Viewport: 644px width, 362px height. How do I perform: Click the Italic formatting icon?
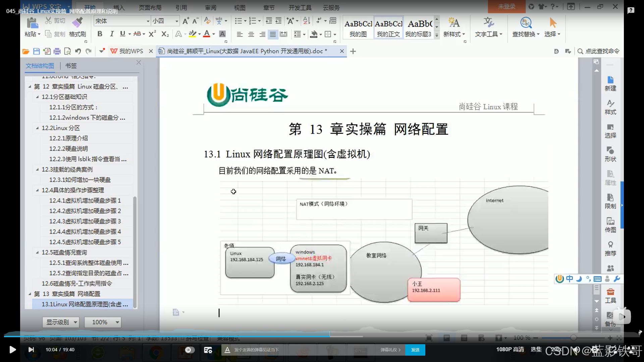tap(112, 34)
